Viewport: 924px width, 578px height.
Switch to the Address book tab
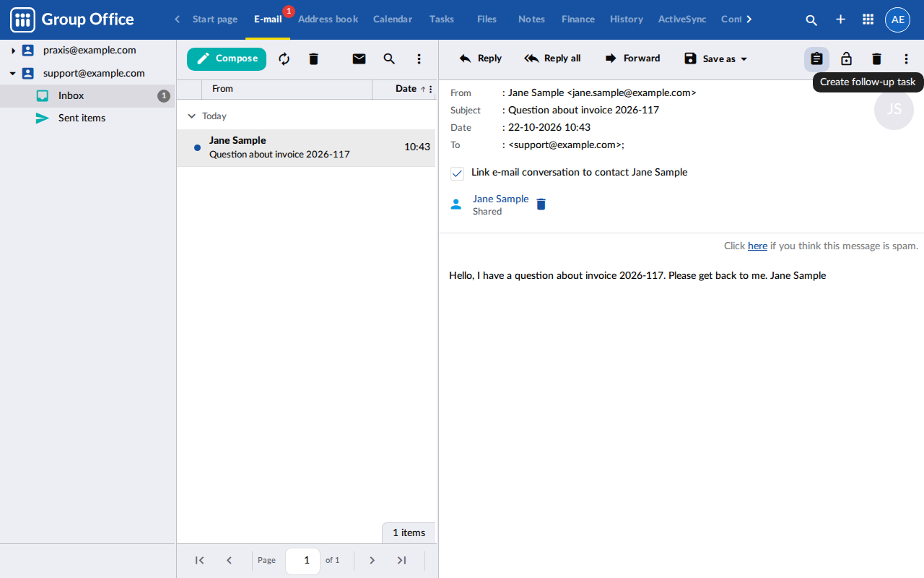click(x=328, y=20)
